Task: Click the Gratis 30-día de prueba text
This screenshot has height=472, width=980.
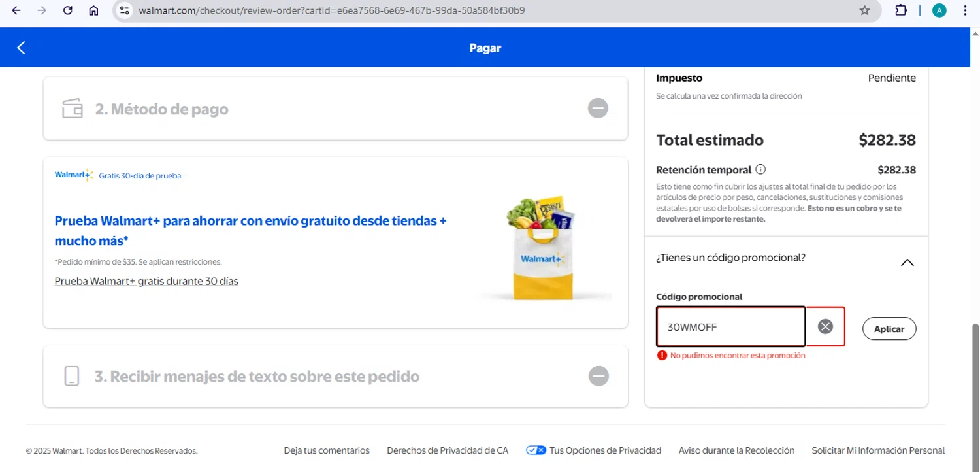Action: click(140, 176)
